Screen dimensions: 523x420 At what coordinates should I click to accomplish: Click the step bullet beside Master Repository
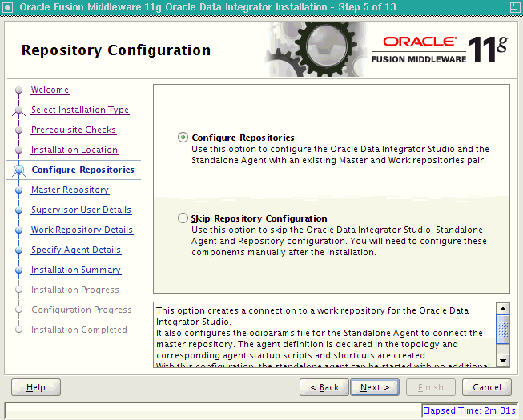(x=19, y=190)
